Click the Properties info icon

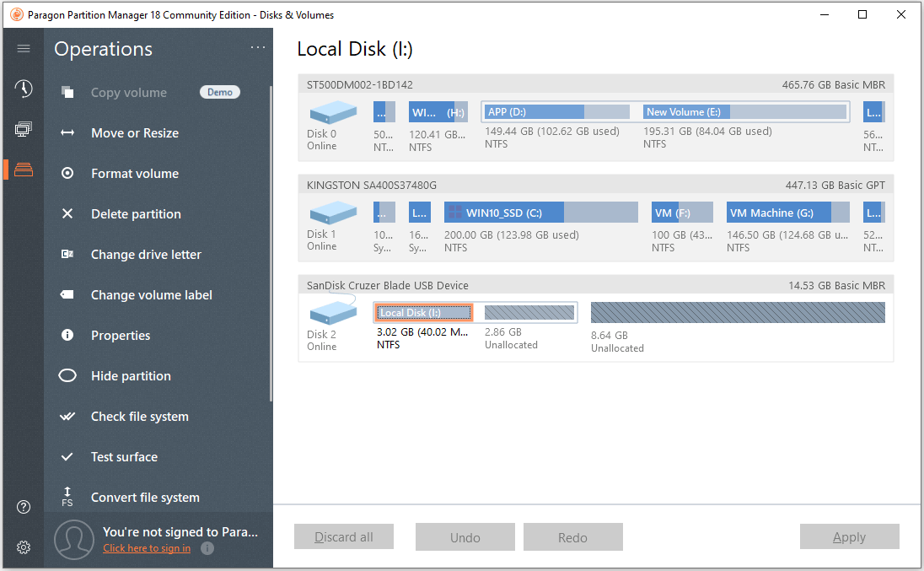[x=67, y=335]
